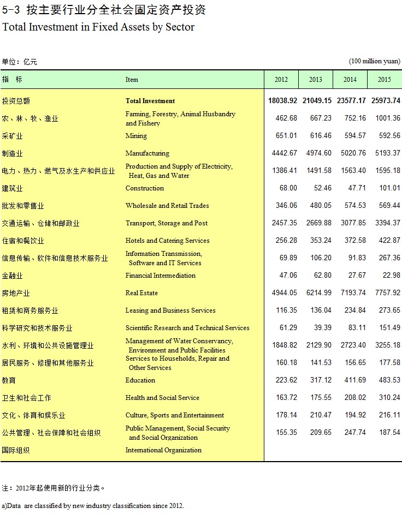Click Chinese label '建筑业'

[x=12, y=189]
